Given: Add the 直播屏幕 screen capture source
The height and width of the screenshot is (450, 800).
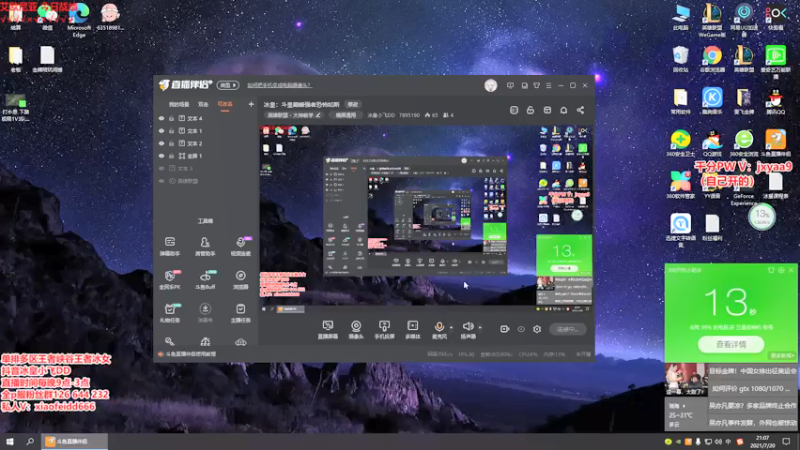Looking at the screenshot, I should tap(328, 330).
